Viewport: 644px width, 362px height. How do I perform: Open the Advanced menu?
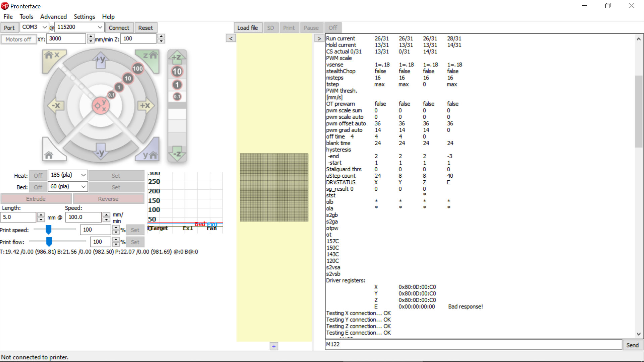tap(53, 16)
